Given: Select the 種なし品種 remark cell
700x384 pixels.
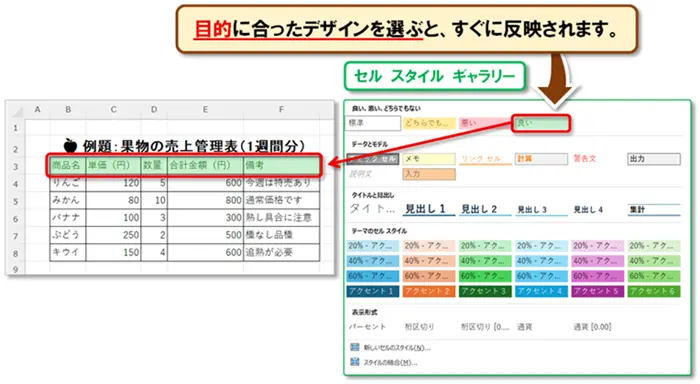Looking at the screenshot, I should click(x=282, y=235).
